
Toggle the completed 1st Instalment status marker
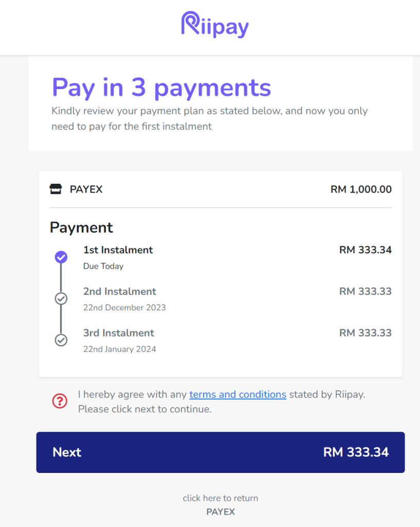(61, 257)
